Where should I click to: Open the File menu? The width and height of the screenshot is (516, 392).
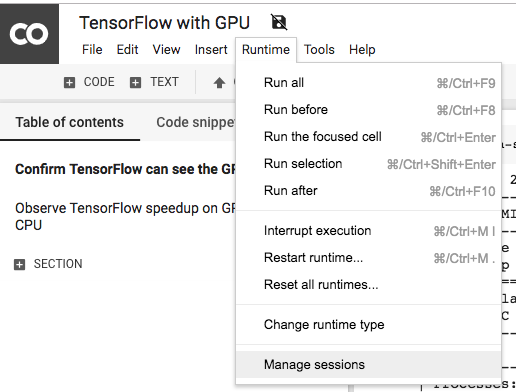point(92,50)
